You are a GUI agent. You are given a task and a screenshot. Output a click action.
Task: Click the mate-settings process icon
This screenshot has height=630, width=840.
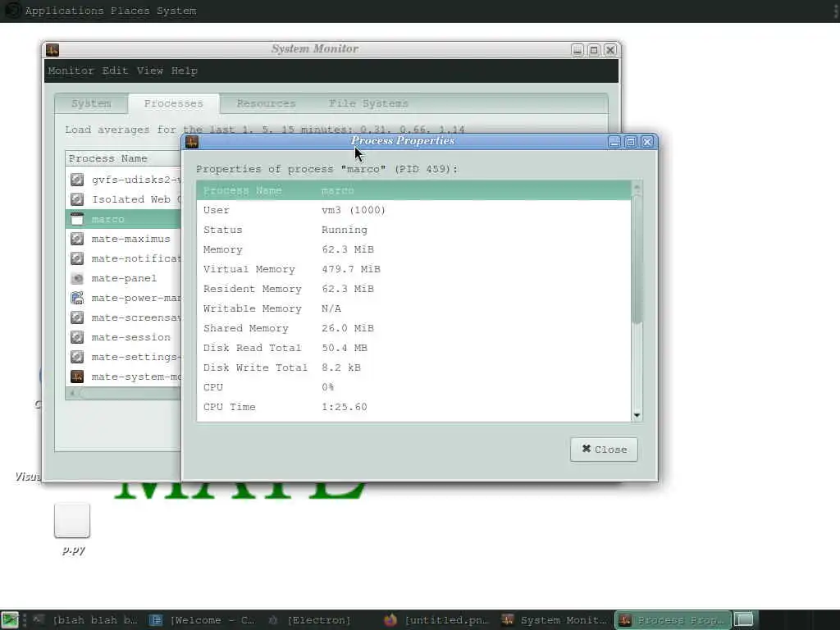77,357
